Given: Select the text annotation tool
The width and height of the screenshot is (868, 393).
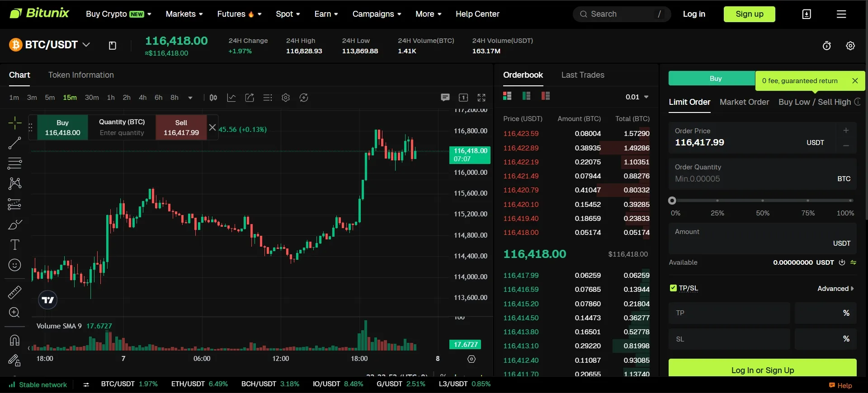Looking at the screenshot, I should click(x=14, y=245).
